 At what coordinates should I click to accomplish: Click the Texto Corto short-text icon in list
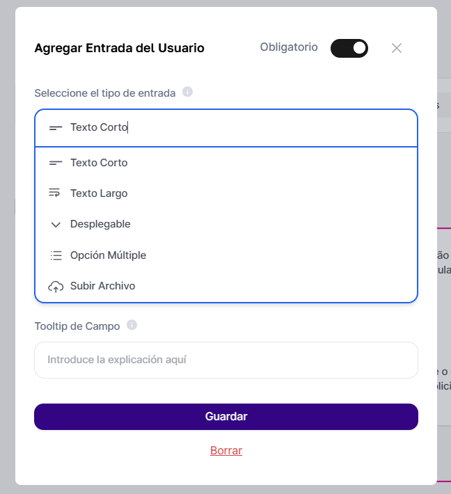coord(55,163)
